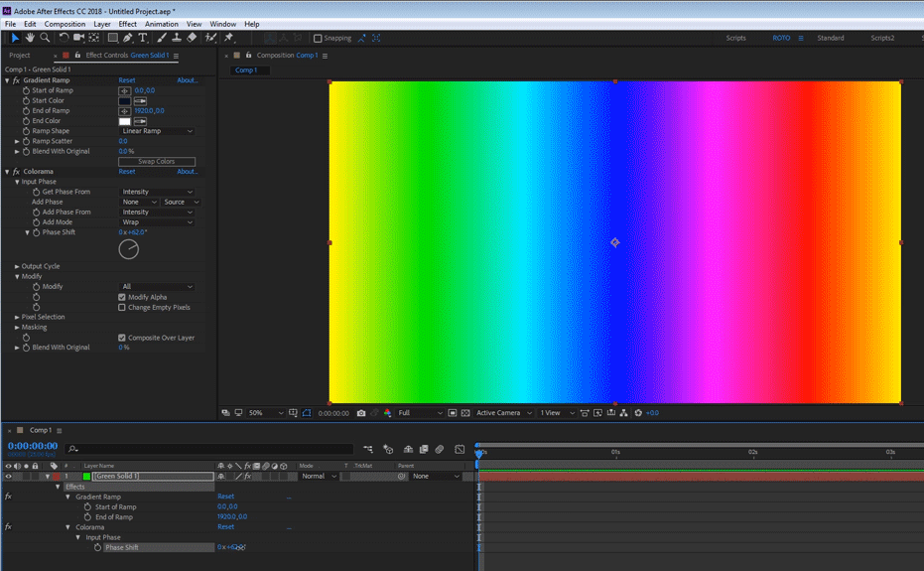
Task: Switch to the Standard workspace
Action: [831, 38]
